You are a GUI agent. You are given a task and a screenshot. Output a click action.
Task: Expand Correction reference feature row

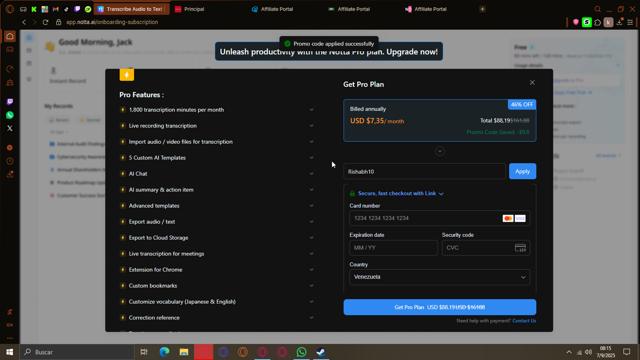[311, 318]
